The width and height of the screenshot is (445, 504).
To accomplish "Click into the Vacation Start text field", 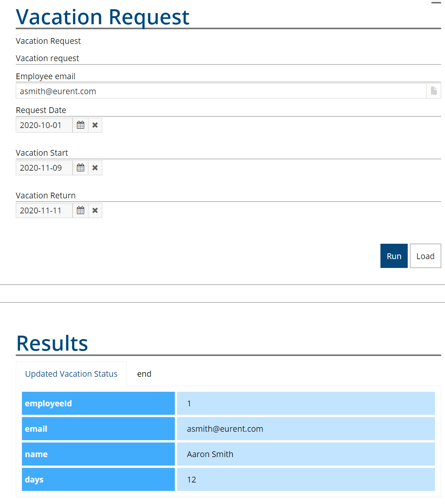I will pos(44,168).
